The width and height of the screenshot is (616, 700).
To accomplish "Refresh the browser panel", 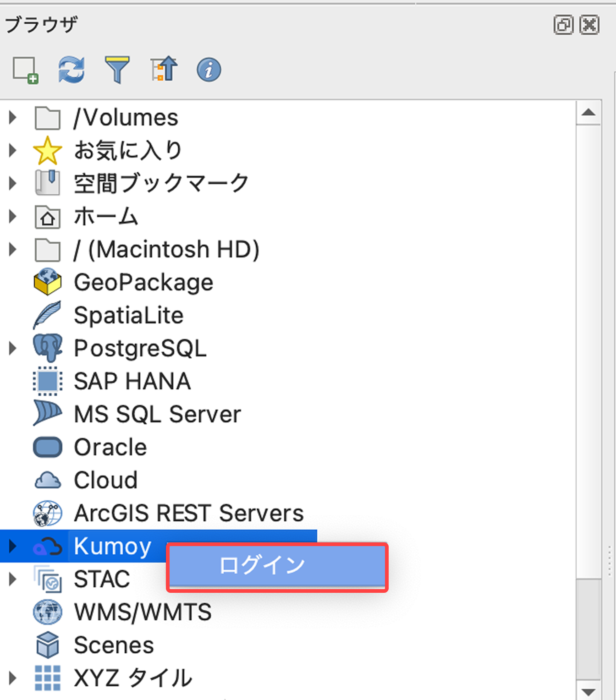I will click(x=71, y=70).
